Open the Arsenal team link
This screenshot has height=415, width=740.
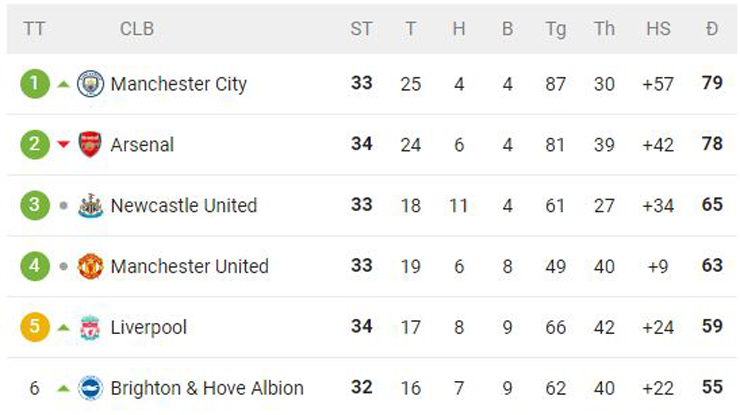[142, 145]
